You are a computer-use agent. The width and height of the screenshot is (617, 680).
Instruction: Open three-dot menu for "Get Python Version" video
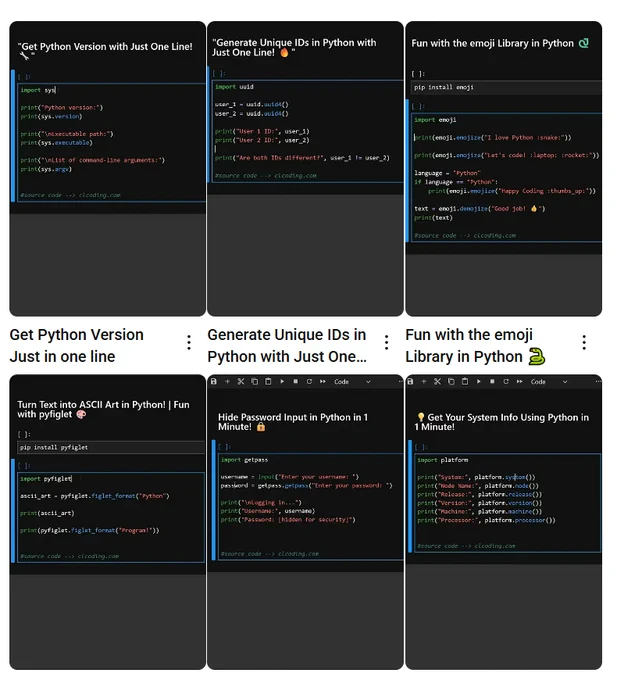click(x=189, y=343)
